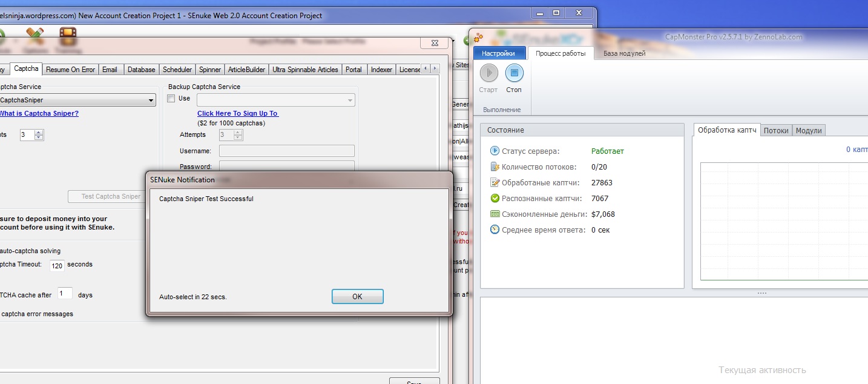Click the 0/20 thread count value
Viewport: 868px width, 384px height.
pyautogui.click(x=600, y=167)
